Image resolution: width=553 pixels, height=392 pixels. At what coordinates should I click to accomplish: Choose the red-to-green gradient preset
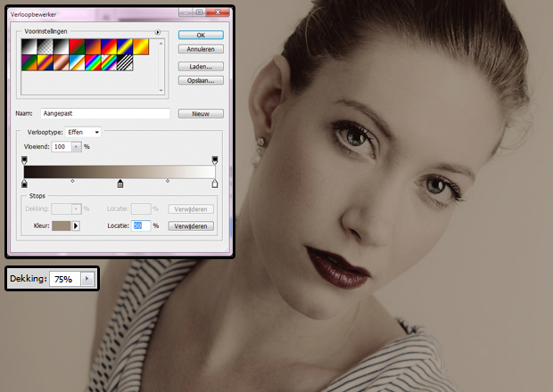77,47
